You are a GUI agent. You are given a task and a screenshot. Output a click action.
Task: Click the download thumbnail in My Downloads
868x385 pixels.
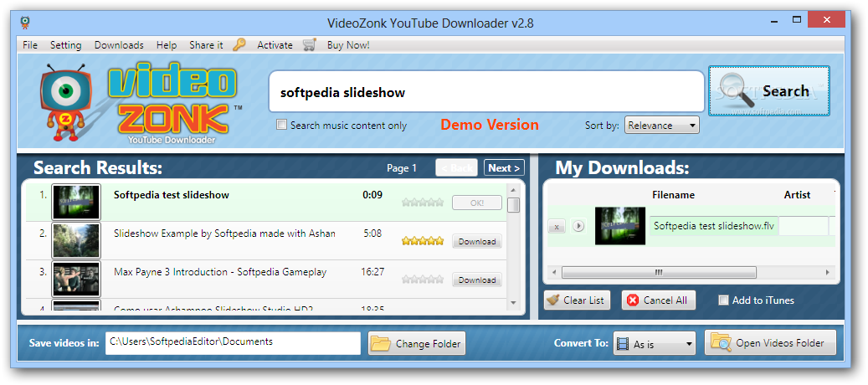click(x=620, y=226)
